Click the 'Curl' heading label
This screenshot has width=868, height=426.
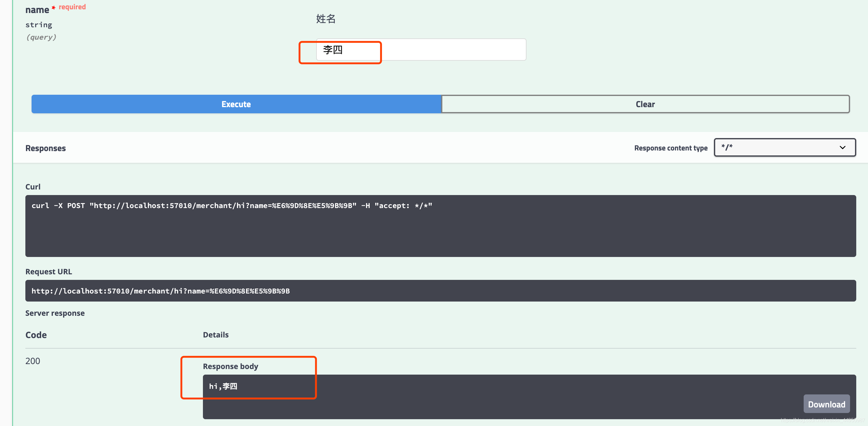click(x=33, y=187)
